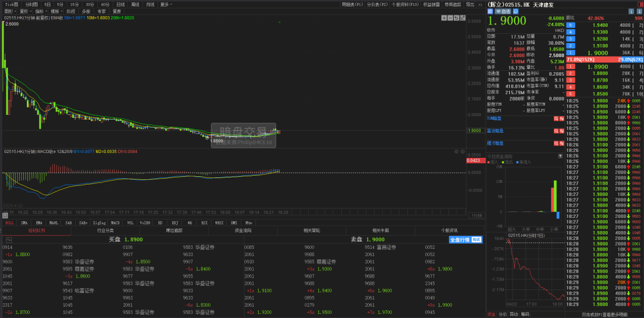The width and height of the screenshot is (644, 318).
Task: Open 指标 dropdown menu
Action: (40, 11)
